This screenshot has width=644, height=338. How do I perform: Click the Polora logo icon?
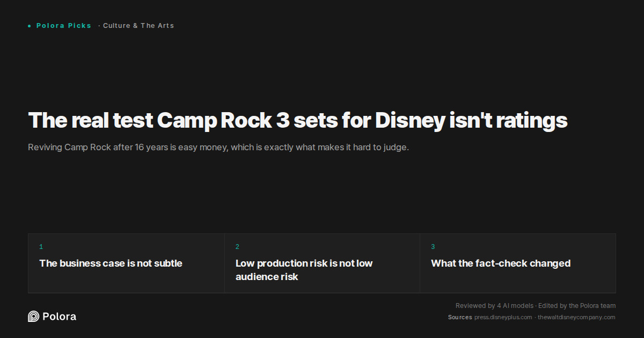point(33,317)
